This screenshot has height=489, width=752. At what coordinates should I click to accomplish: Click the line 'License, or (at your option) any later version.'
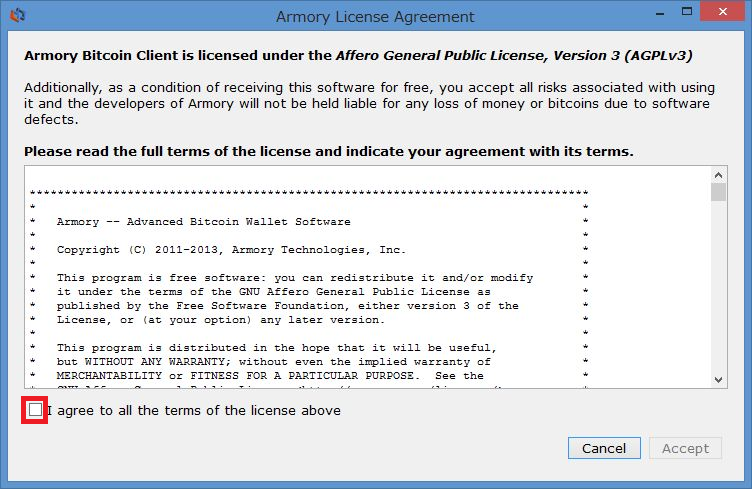[x=221, y=320]
